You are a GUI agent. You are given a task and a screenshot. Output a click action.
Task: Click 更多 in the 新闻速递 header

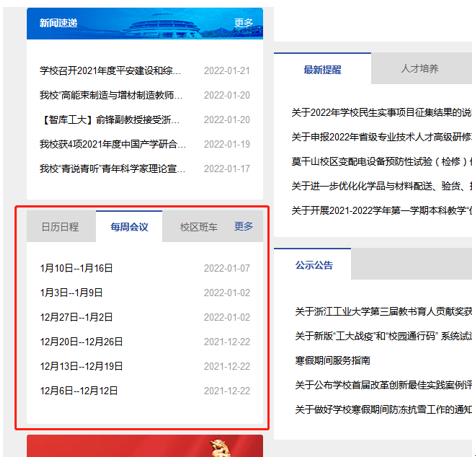[243, 23]
